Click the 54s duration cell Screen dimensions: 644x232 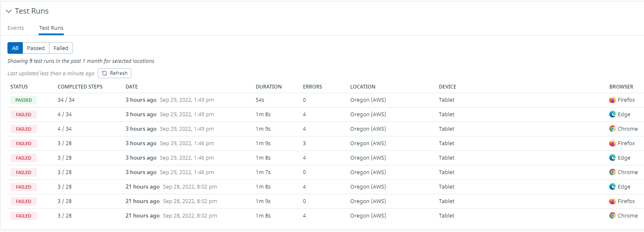coord(260,100)
